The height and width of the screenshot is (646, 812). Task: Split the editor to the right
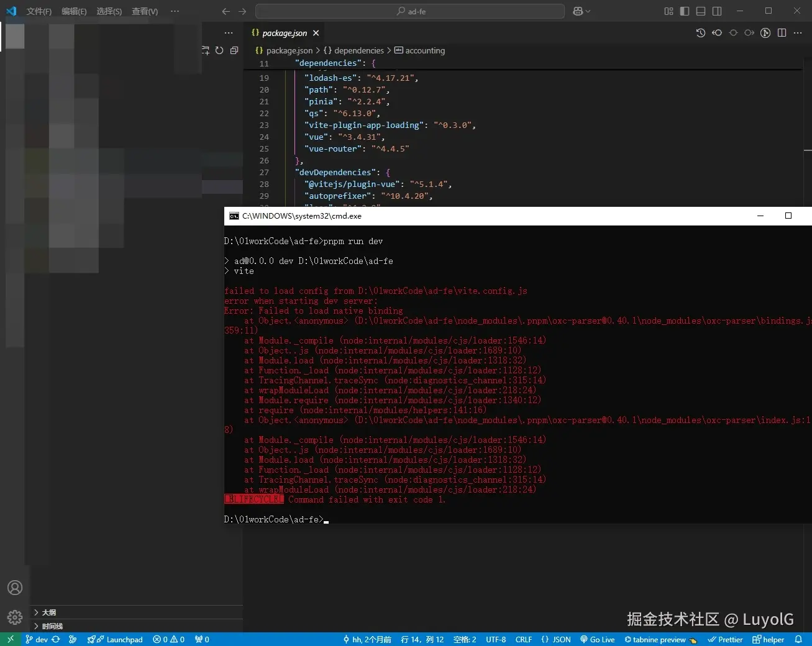(782, 33)
